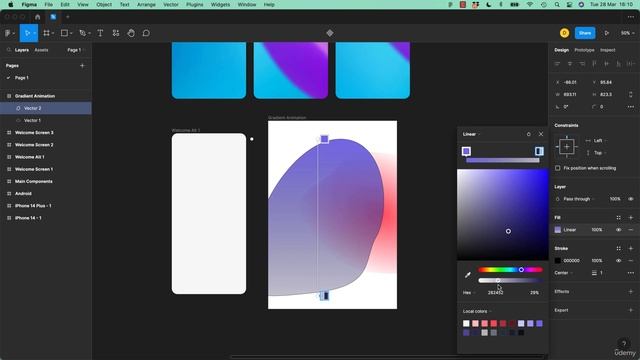
Task: Click the black stroke color swatch
Action: (558, 260)
